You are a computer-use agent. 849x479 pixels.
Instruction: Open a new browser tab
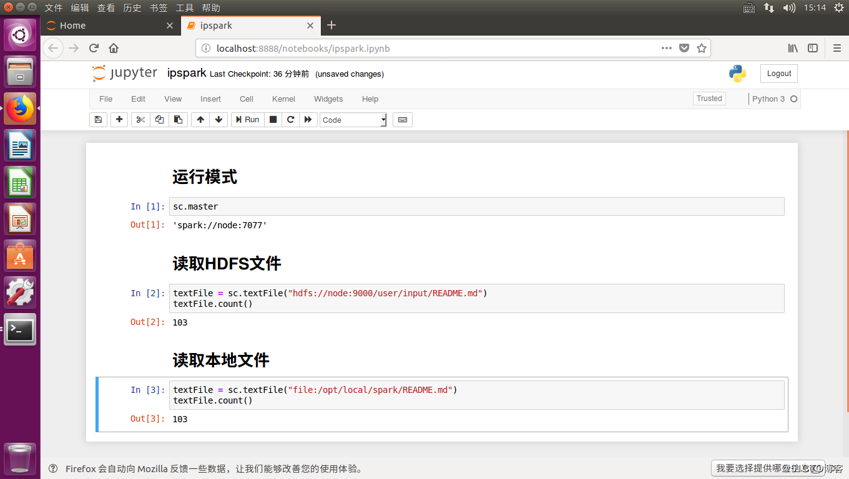[x=331, y=25]
